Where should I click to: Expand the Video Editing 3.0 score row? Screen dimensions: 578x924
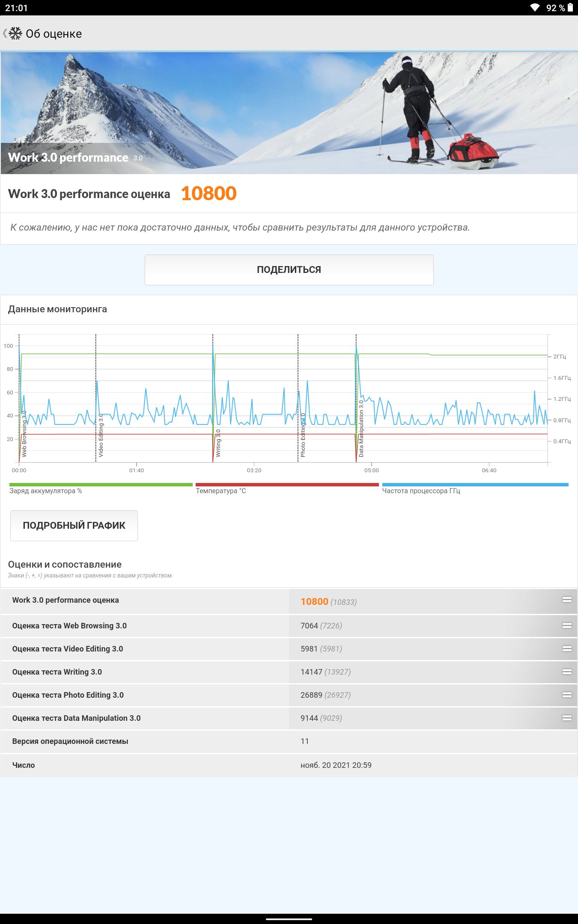(x=567, y=649)
